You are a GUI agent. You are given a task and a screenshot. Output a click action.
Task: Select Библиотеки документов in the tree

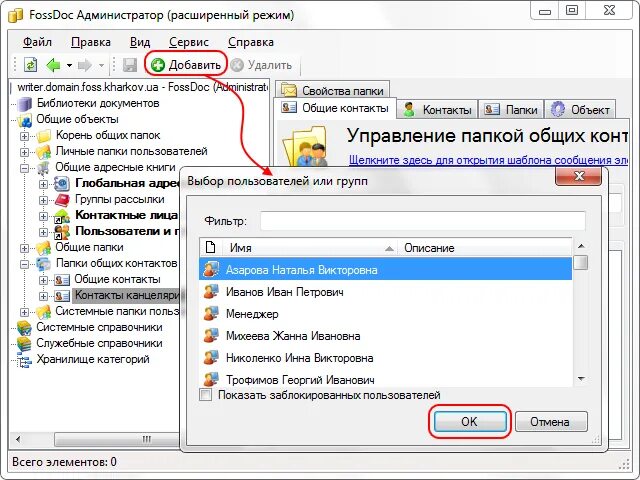98,103
